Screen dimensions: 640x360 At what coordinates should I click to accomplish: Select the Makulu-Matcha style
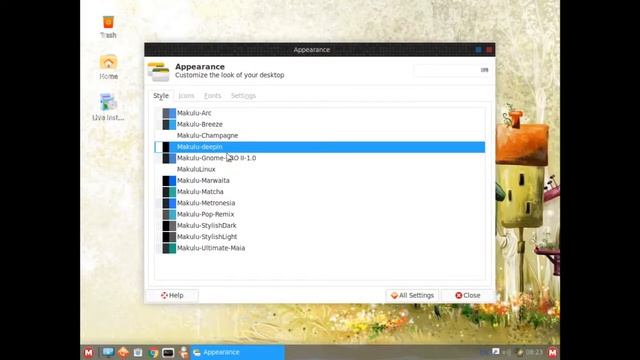pyautogui.click(x=320, y=192)
